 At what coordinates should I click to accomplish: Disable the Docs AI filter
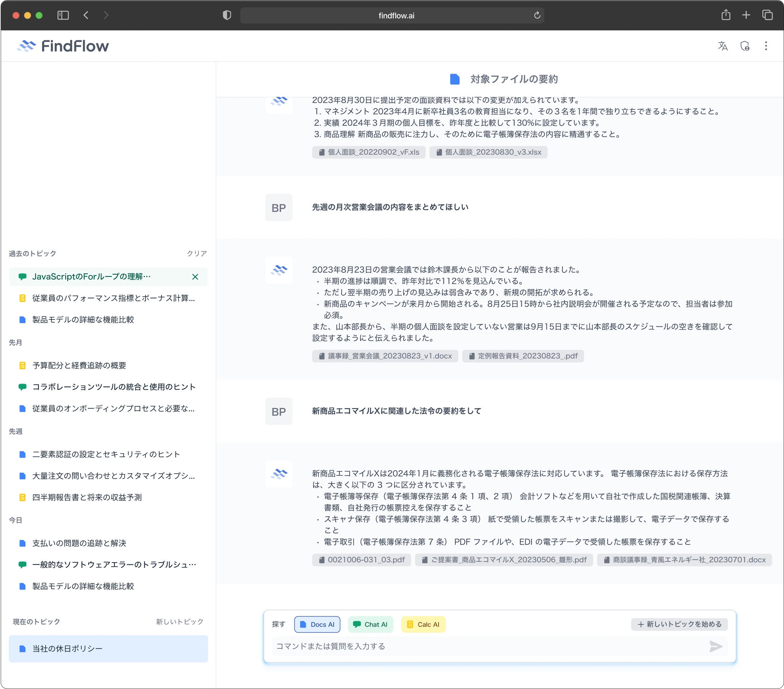point(317,624)
